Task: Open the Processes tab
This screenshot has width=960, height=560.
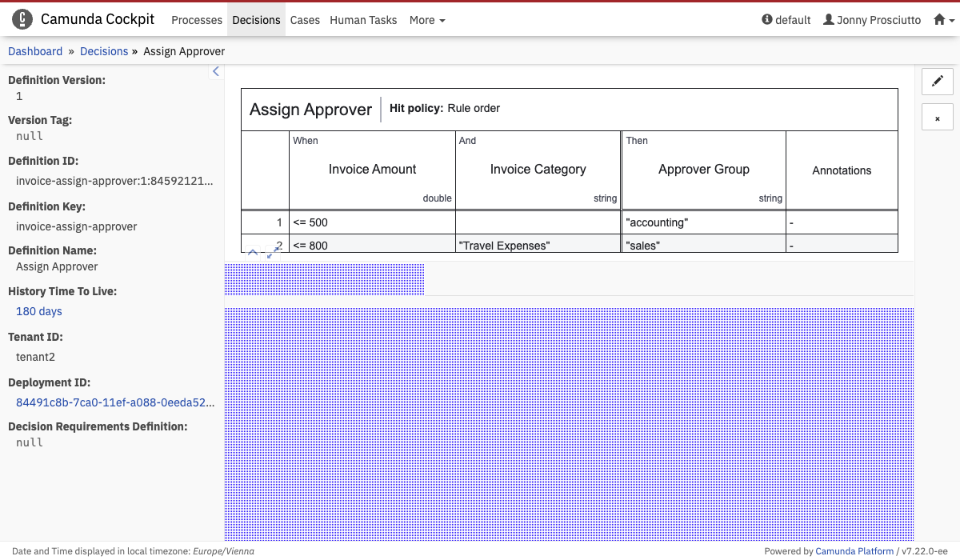Action: (197, 20)
